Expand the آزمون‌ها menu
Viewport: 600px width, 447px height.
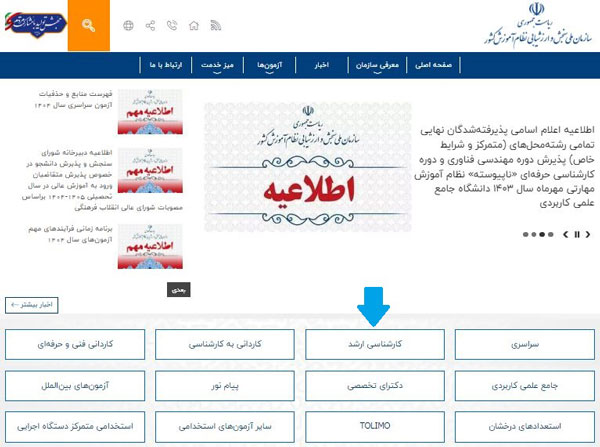270,65
